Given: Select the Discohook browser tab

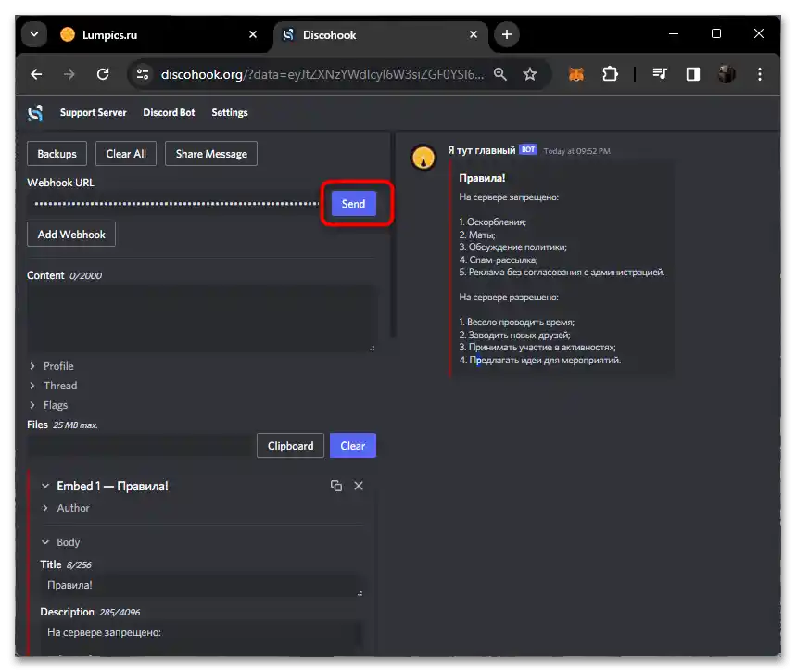Looking at the screenshot, I should [381, 34].
